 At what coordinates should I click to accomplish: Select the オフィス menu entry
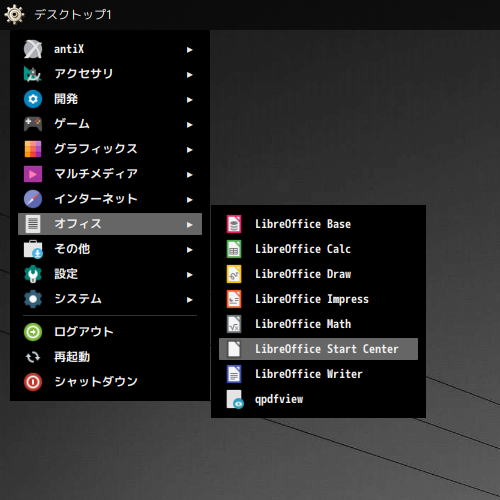(110, 224)
